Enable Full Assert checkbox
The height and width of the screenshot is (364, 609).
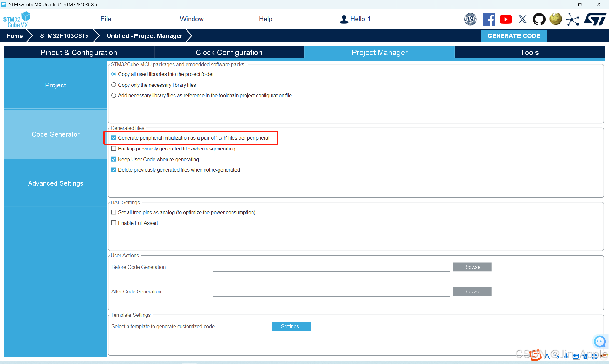click(x=114, y=223)
